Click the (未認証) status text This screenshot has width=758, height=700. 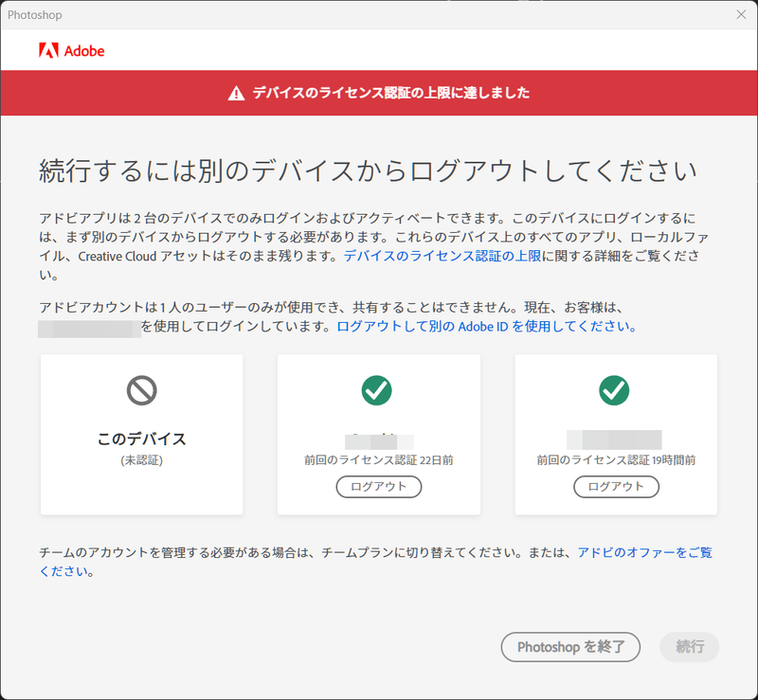[141, 460]
